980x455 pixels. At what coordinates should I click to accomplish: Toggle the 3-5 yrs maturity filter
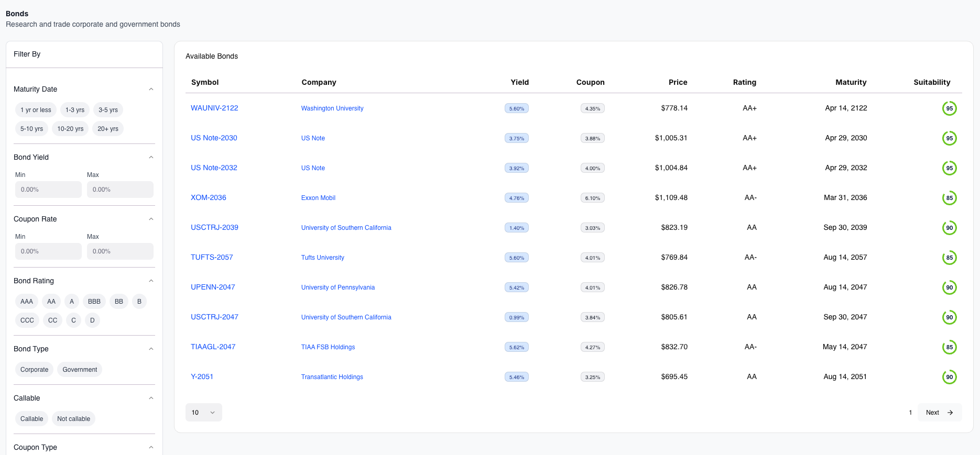108,110
